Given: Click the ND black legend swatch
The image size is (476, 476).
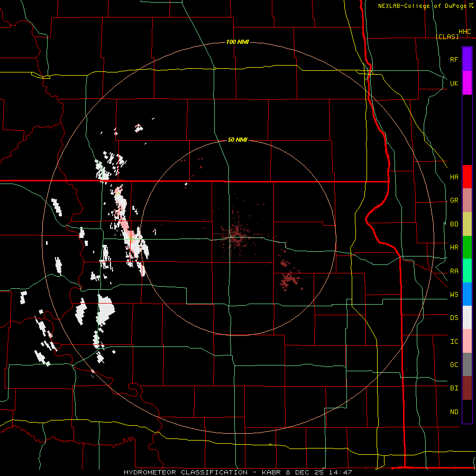Looking at the screenshot, I should [x=467, y=411].
